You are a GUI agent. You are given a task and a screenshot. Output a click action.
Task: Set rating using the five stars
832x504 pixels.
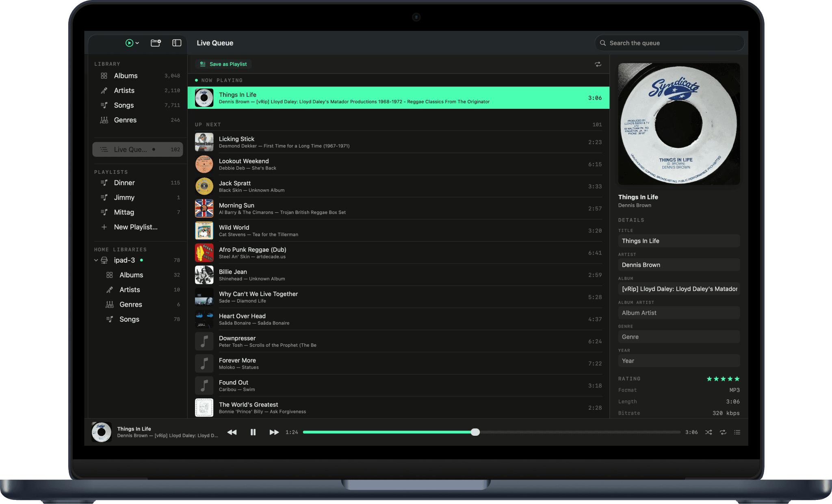[x=723, y=379]
